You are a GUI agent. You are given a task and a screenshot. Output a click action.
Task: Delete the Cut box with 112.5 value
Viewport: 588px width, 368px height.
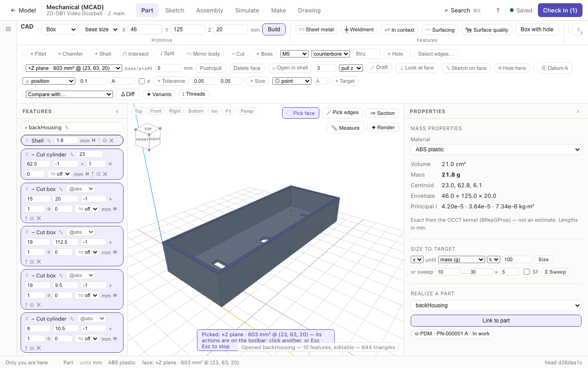tap(39, 262)
